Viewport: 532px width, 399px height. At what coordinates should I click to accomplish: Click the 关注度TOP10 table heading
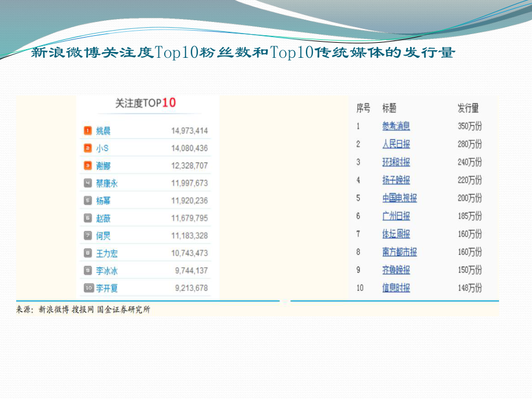tap(145, 104)
